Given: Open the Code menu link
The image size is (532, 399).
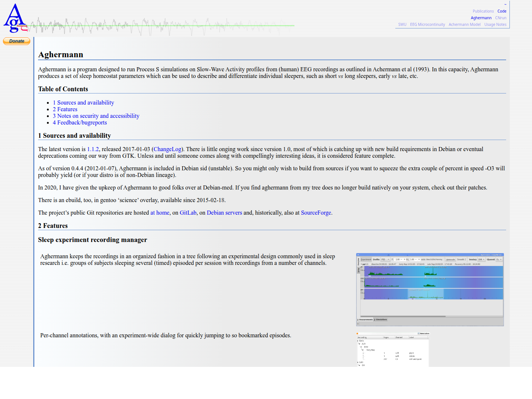Looking at the screenshot, I should pos(502,11).
